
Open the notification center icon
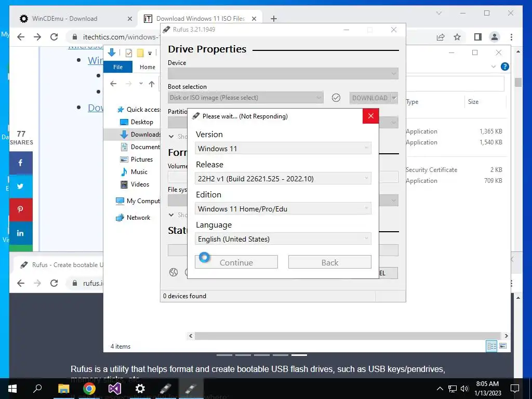515,389
